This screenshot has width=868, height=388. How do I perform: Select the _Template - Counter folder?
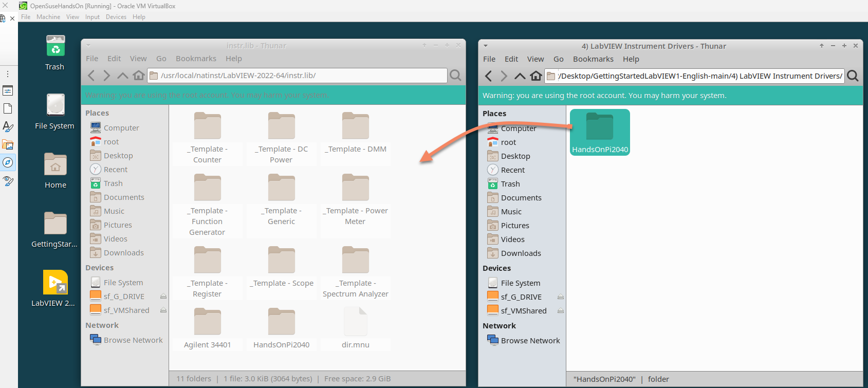click(208, 138)
